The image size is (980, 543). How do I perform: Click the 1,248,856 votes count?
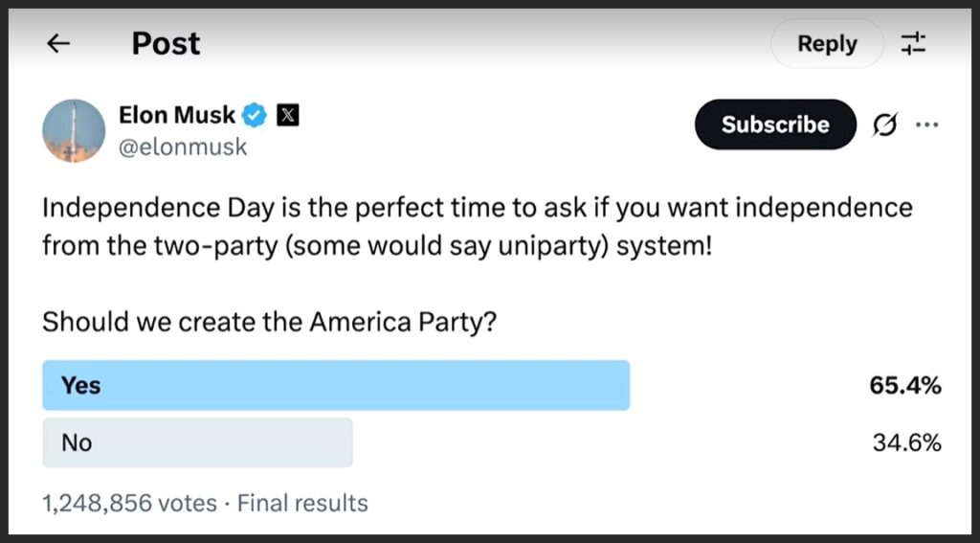tap(129, 503)
